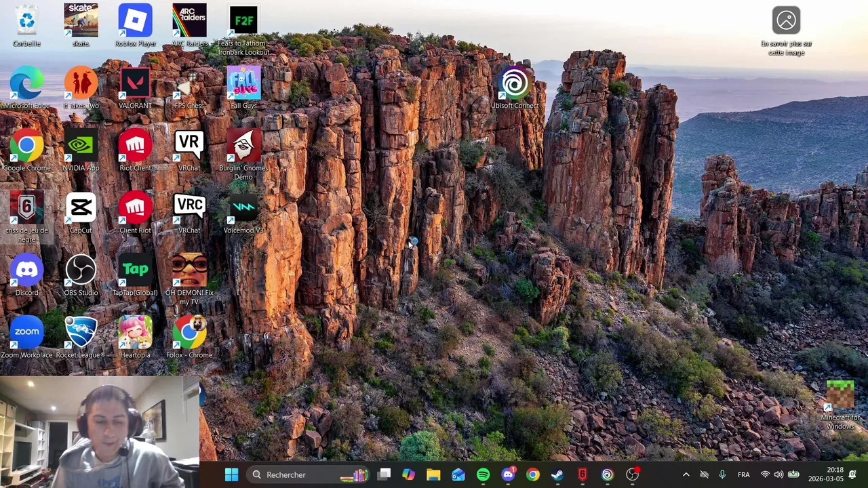Open the notifications bell icon
Image resolution: width=868 pixels, height=488 pixels.
pos(853,474)
